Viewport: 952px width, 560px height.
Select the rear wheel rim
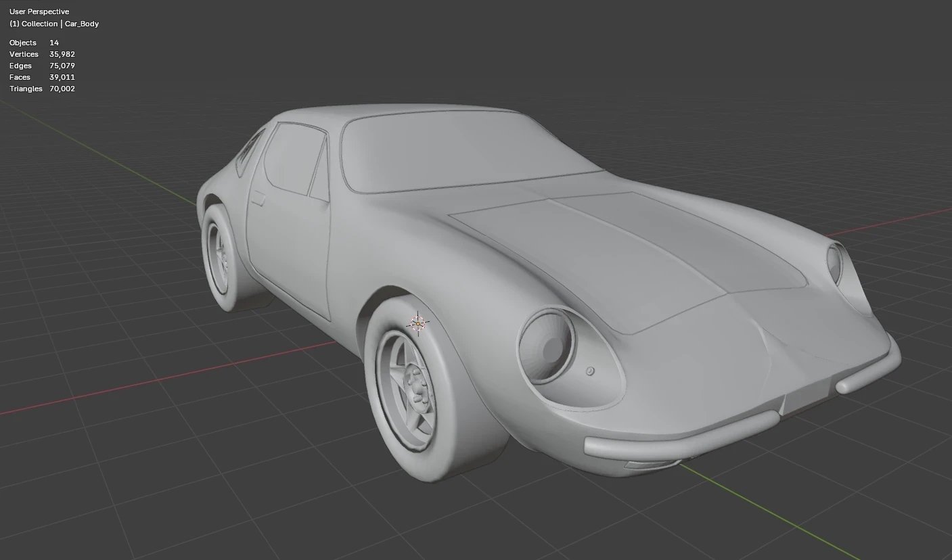click(219, 258)
